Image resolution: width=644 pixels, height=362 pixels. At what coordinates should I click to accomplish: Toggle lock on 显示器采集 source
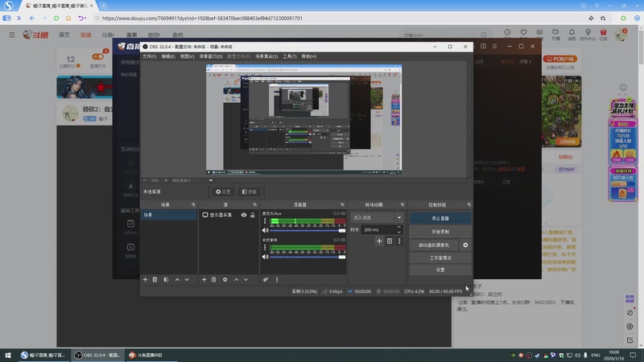coord(253,215)
